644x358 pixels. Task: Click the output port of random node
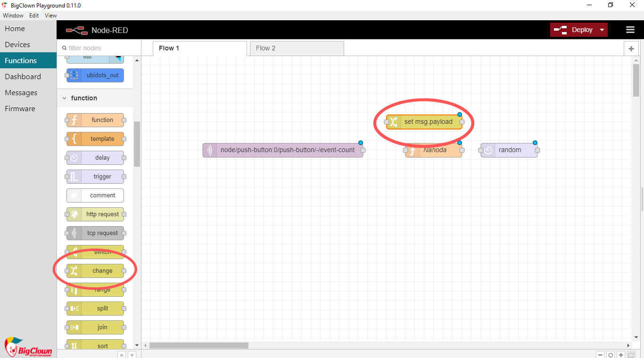(x=537, y=150)
